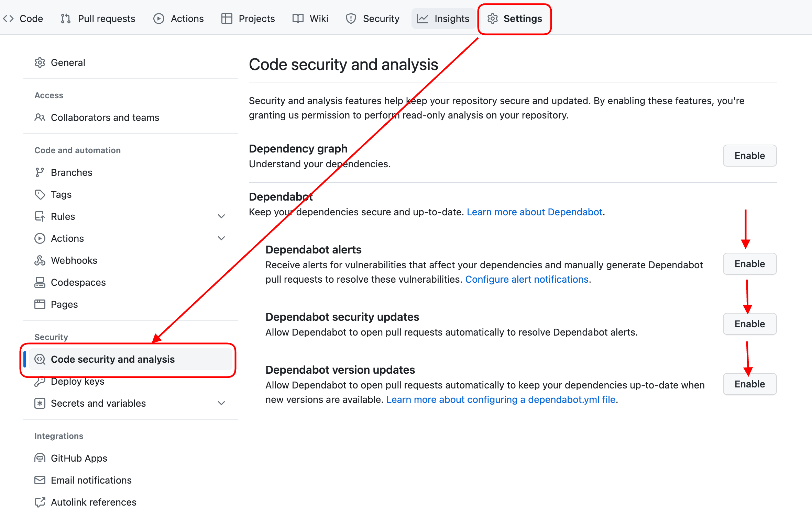
Task: Click the General gear icon in sidebar
Action: (x=40, y=63)
